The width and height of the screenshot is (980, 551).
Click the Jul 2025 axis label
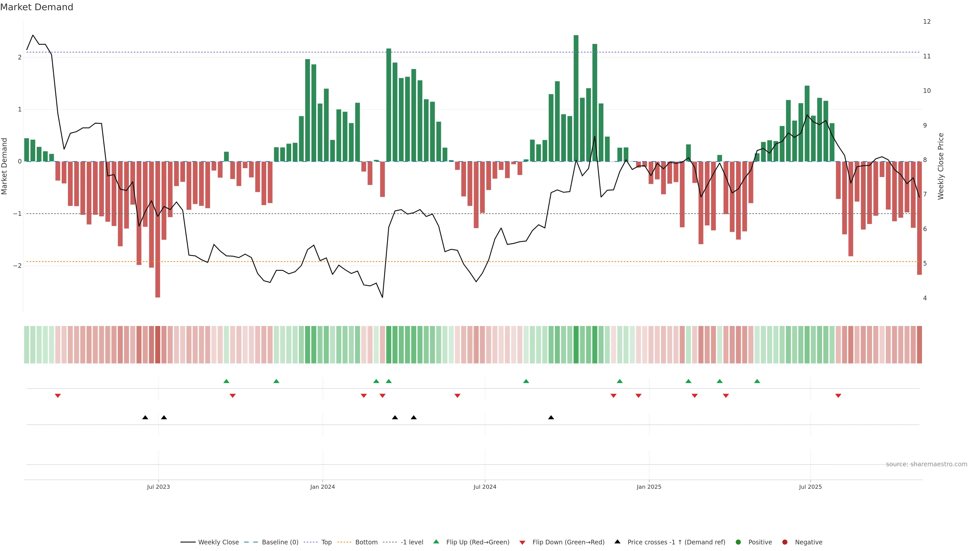[810, 487]
